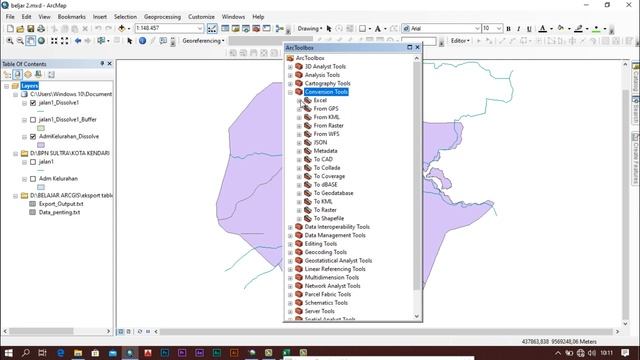Save the map with the floppy disk icon

(x=31, y=29)
